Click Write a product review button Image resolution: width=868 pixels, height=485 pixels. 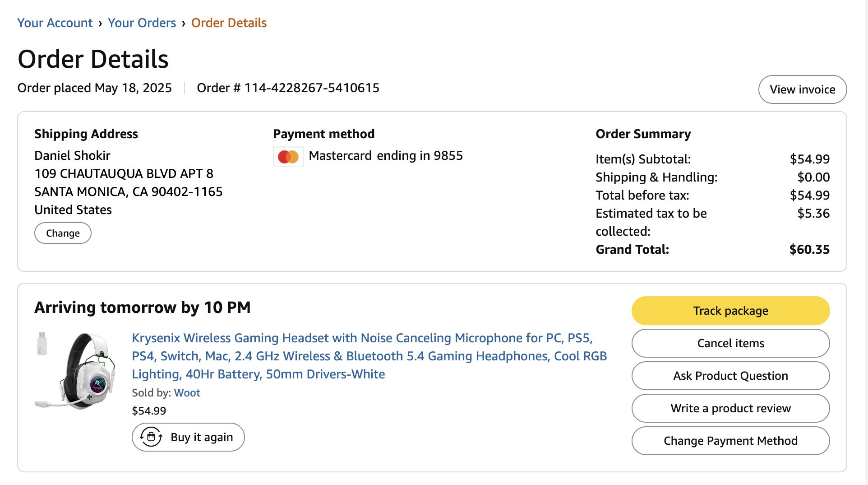(730, 408)
